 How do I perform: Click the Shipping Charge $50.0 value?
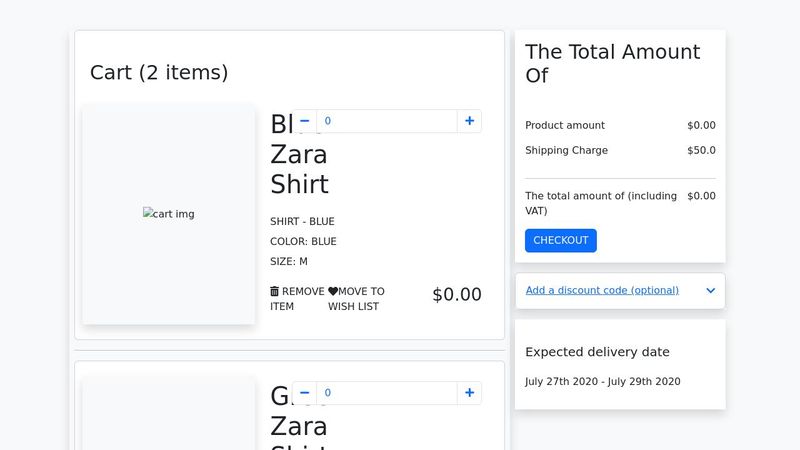pyautogui.click(x=701, y=151)
